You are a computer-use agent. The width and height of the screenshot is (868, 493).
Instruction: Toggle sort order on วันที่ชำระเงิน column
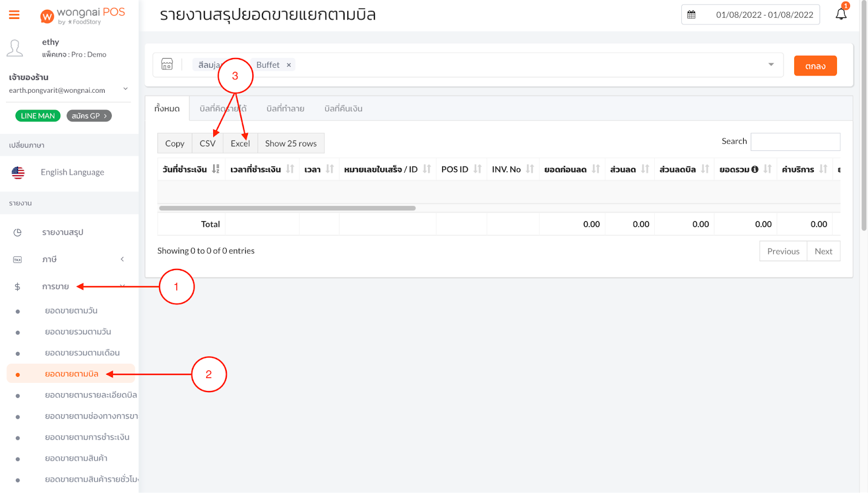click(x=215, y=169)
